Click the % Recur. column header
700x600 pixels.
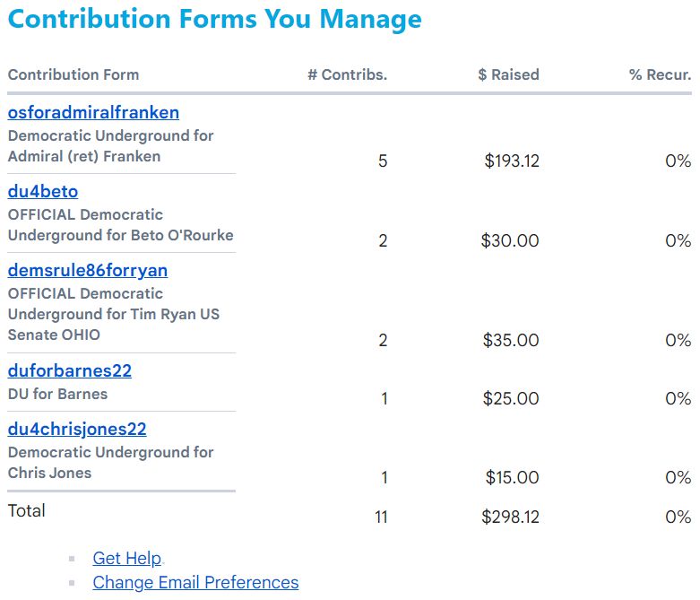pyautogui.click(x=660, y=74)
